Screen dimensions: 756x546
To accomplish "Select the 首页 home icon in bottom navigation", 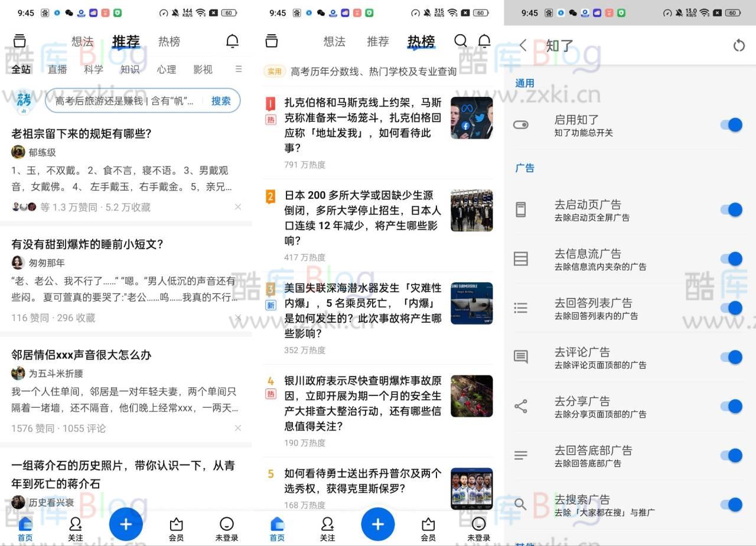I will point(24,523).
